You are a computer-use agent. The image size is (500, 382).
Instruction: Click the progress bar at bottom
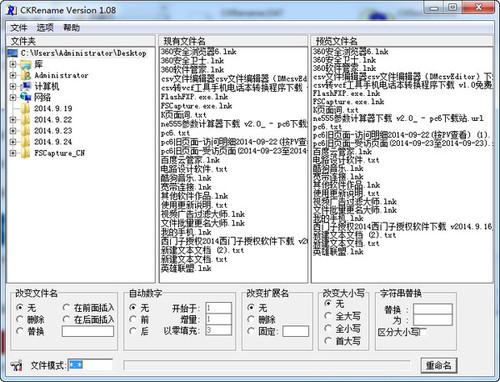(267, 365)
